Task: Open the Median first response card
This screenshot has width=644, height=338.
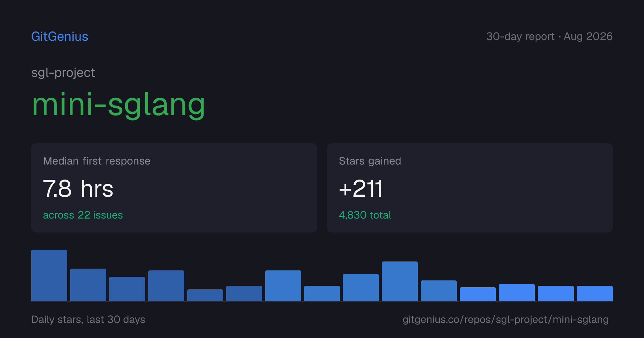Action: coord(174,188)
